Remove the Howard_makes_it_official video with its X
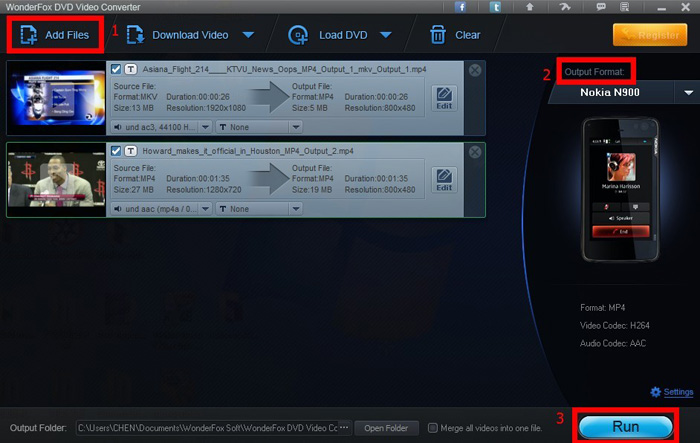 [x=475, y=152]
